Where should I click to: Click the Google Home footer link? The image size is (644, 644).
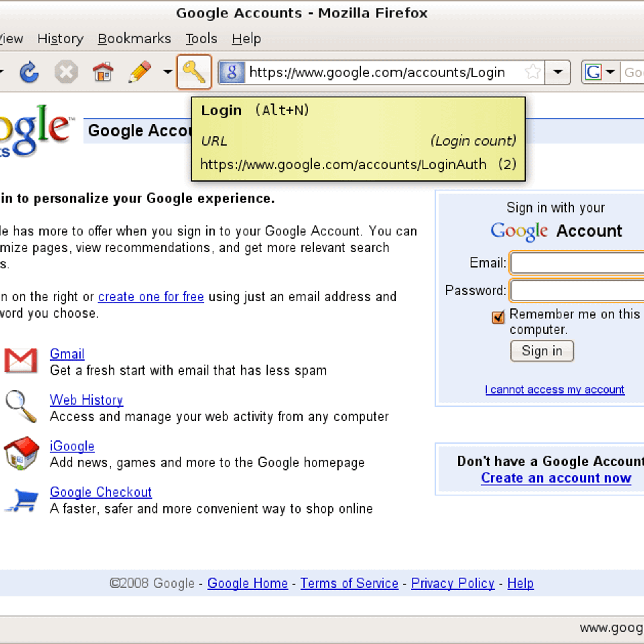pyautogui.click(x=248, y=583)
